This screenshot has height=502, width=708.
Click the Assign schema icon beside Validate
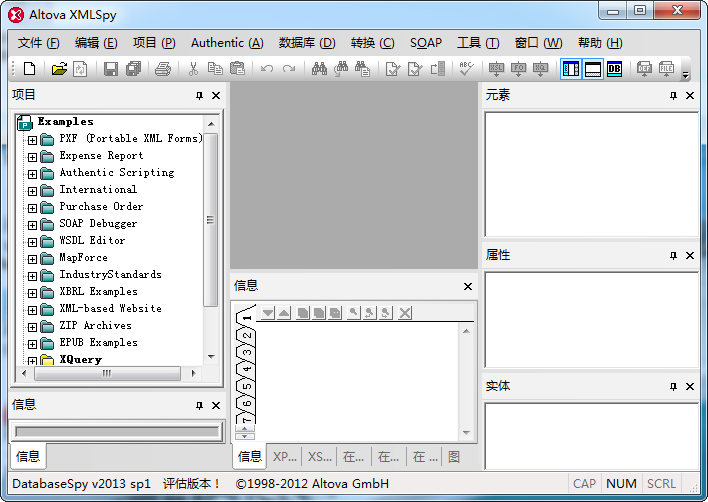tap(438, 69)
